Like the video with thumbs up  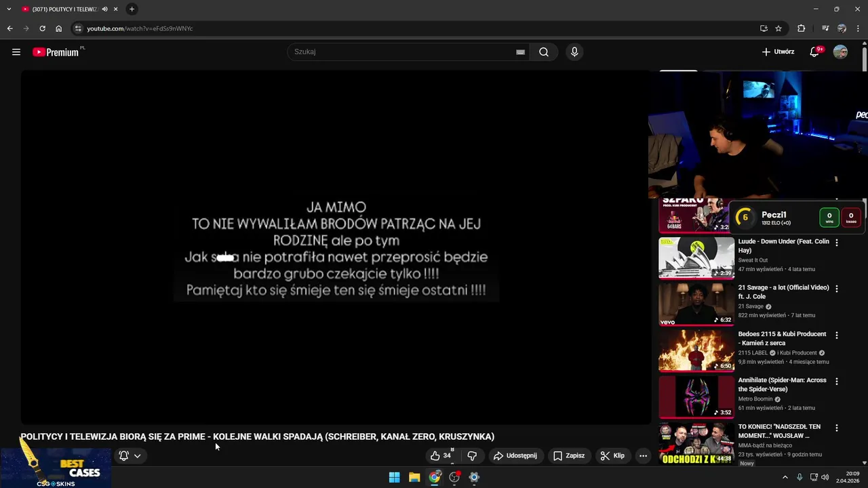coord(441,455)
